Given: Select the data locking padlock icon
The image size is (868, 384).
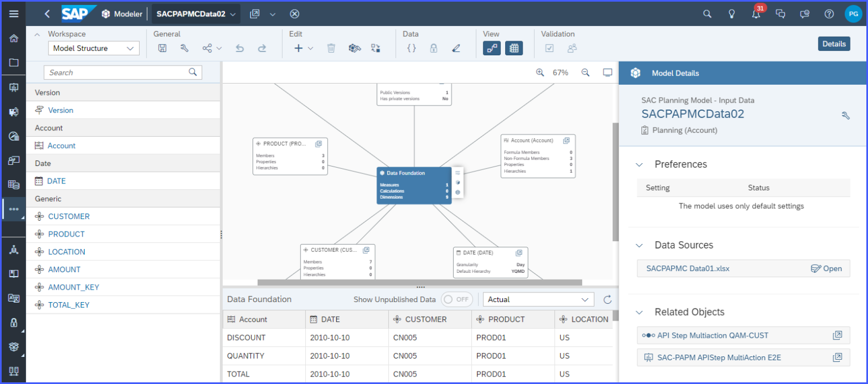Looking at the screenshot, I should click(433, 48).
